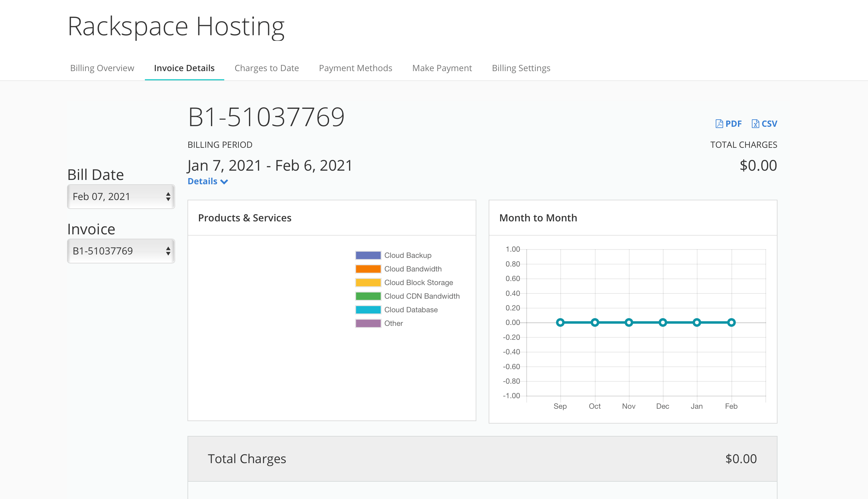Screen dimensions: 868x499
Task: Select the Feb data point on the chart
Action: pyautogui.click(x=731, y=322)
